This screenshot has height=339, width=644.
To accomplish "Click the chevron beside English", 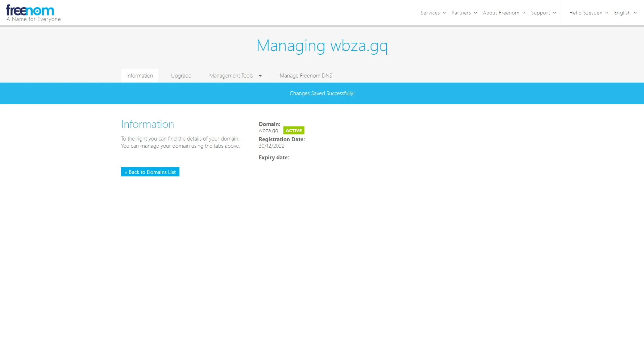I will (635, 13).
